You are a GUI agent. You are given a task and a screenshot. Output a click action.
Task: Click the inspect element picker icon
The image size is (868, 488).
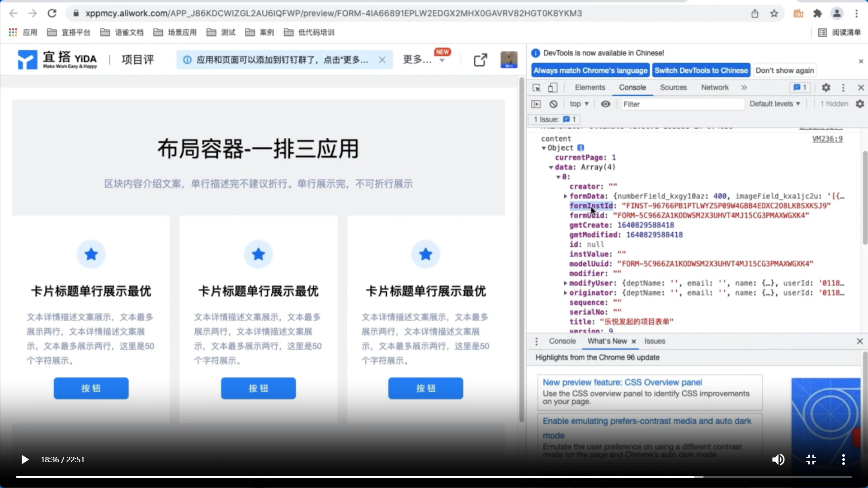537,88
